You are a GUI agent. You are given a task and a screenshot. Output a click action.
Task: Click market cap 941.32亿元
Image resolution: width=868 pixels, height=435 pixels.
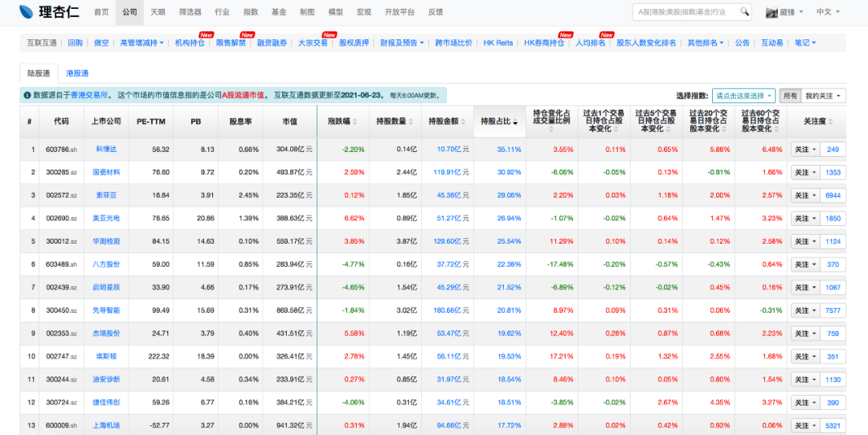click(293, 425)
